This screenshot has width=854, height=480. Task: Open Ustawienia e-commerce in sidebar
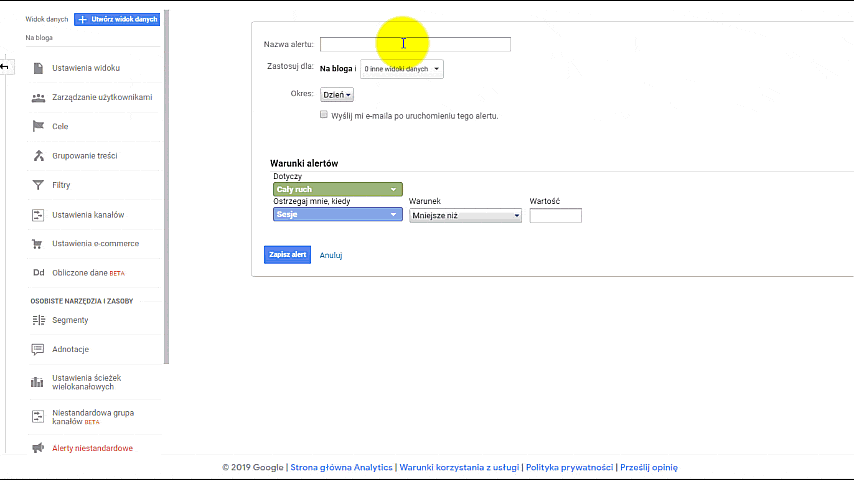(95, 244)
